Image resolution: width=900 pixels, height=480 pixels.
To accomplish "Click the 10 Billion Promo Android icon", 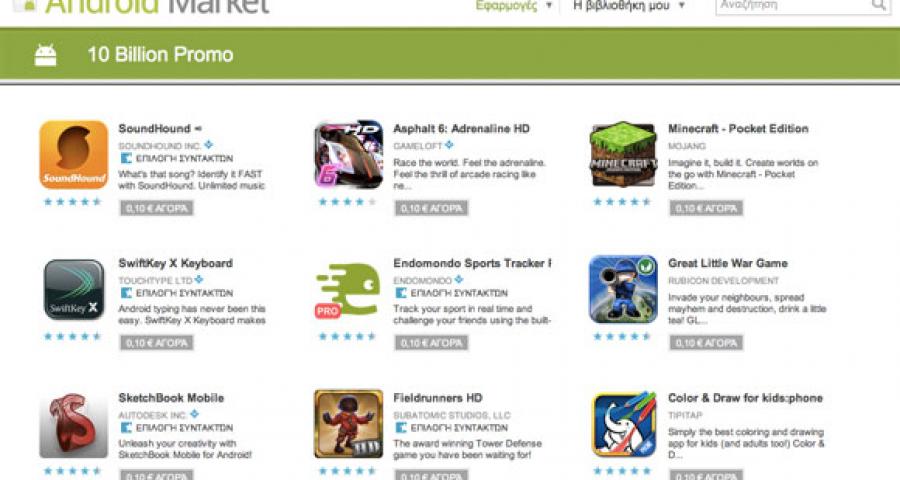I will point(45,55).
